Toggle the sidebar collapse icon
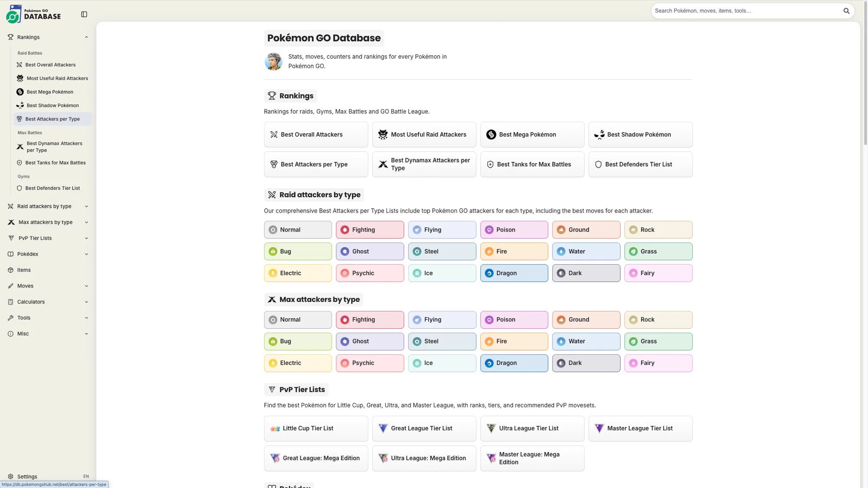The image size is (868, 488). point(84,14)
